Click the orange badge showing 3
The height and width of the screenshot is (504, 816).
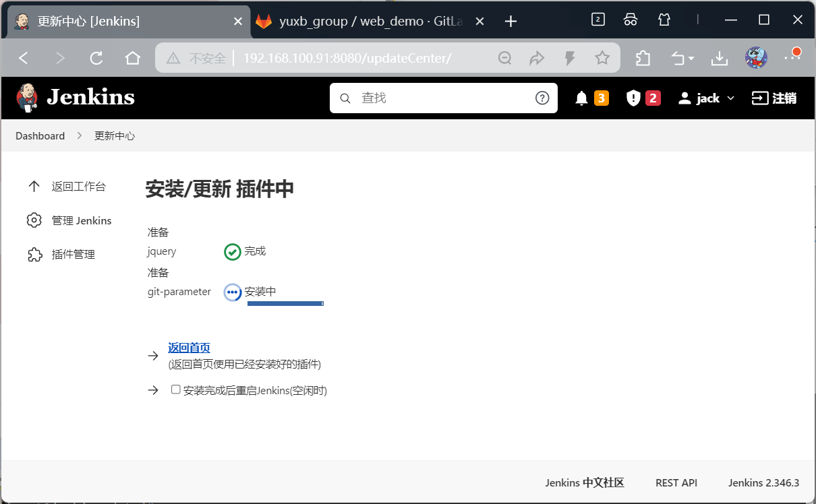[601, 98]
